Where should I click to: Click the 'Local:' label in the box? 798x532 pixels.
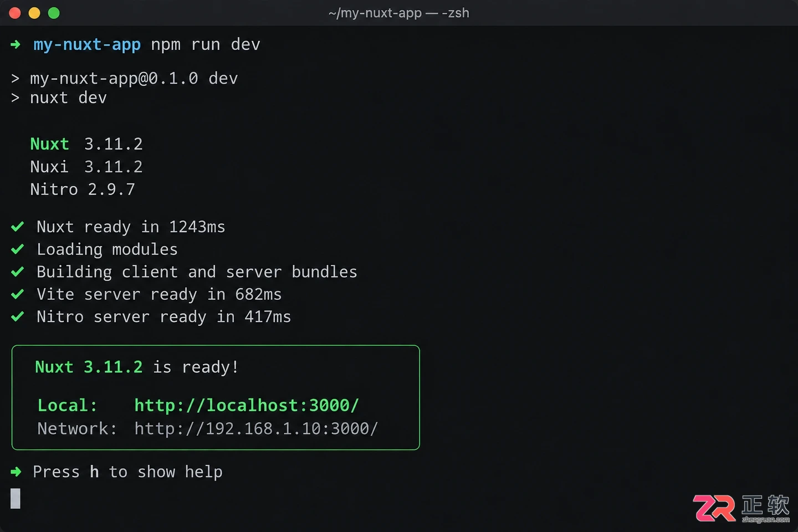point(67,406)
